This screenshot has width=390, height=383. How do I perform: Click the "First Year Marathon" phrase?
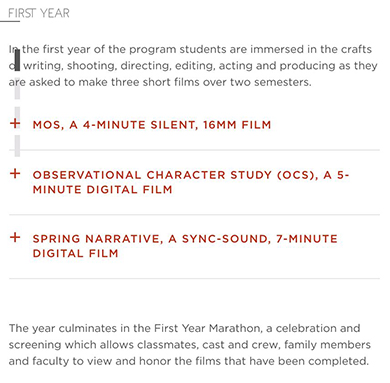click(207, 328)
